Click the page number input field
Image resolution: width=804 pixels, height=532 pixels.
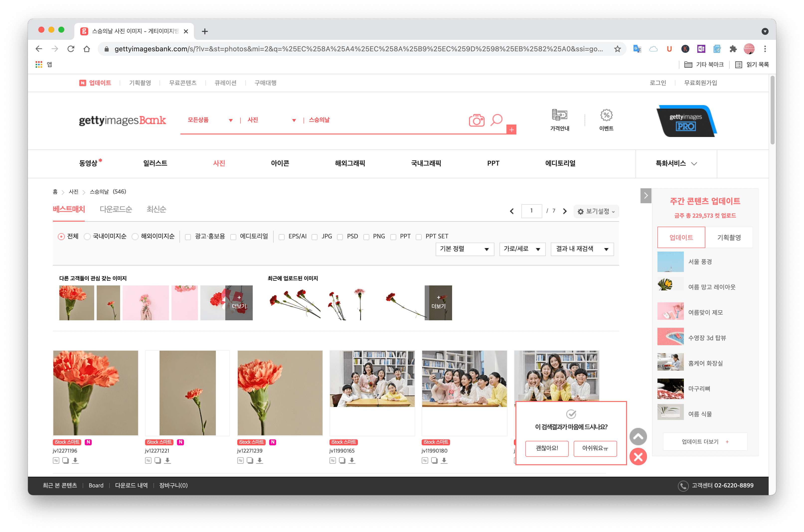pyautogui.click(x=531, y=211)
